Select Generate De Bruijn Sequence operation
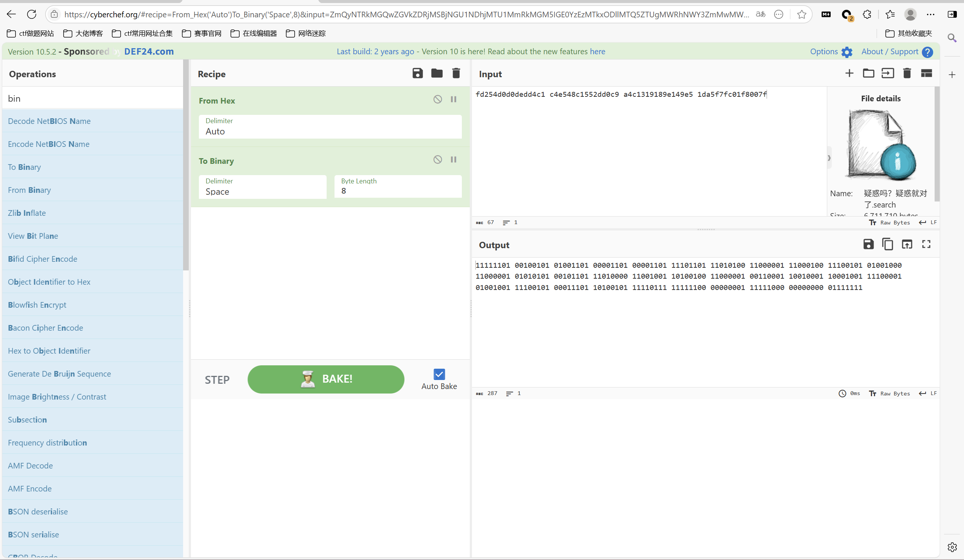The width and height of the screenshot is (964, 560). pos(93,374)
